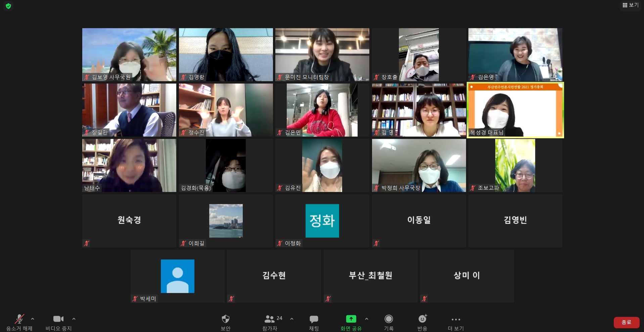Unmute microphone via 음소거 해제
Screen dimensions: 644x332
(x=19, y=319)
